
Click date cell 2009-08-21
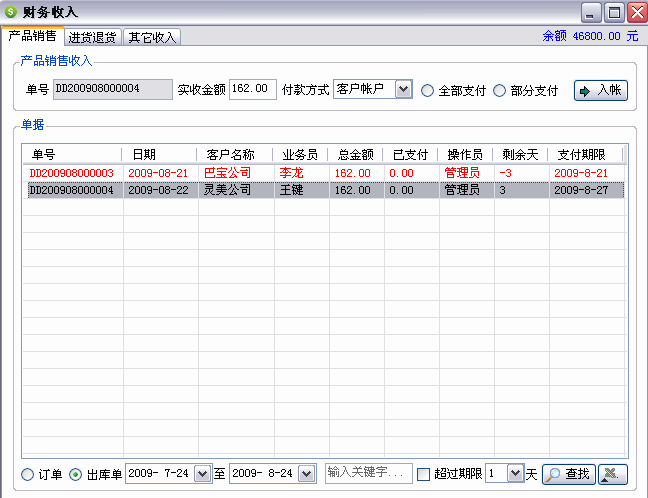click(158, 173)
